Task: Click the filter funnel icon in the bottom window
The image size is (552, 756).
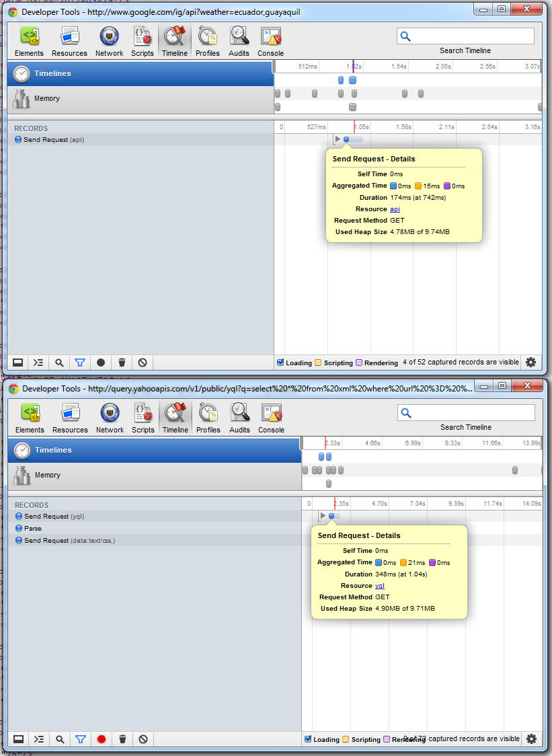Action: coord(81,739)
